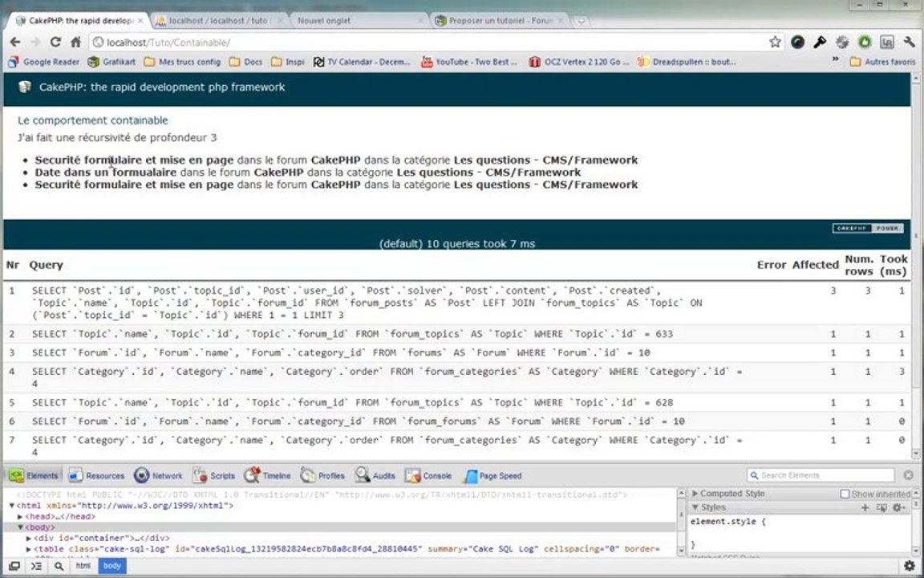Open Google Reader bookmark
Image resolution: width=924 pixels, height=578 pixels.
tap(43, 61)
